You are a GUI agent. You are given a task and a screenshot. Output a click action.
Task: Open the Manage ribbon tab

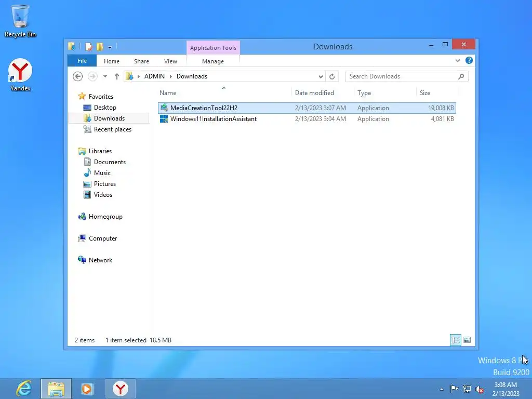point(213,61)
